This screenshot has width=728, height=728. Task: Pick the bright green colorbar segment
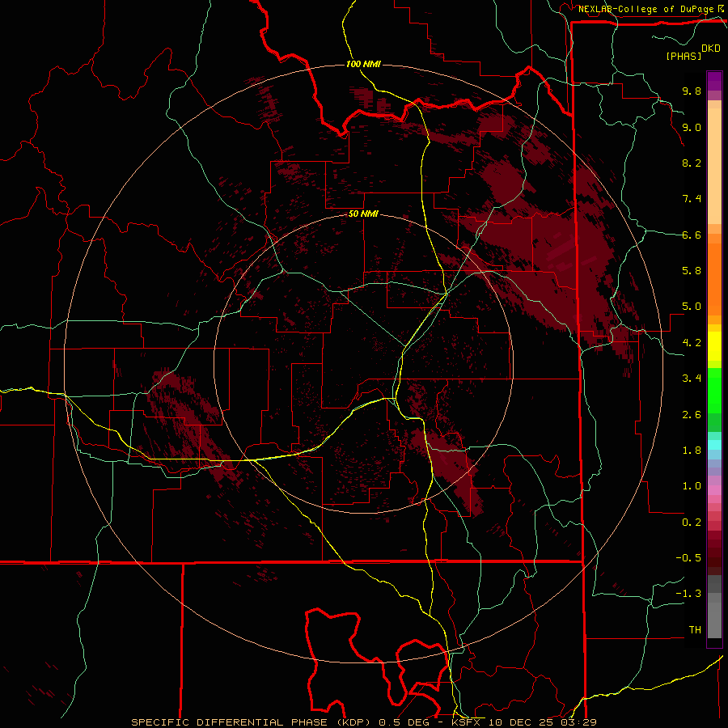[x=714, y=391]
